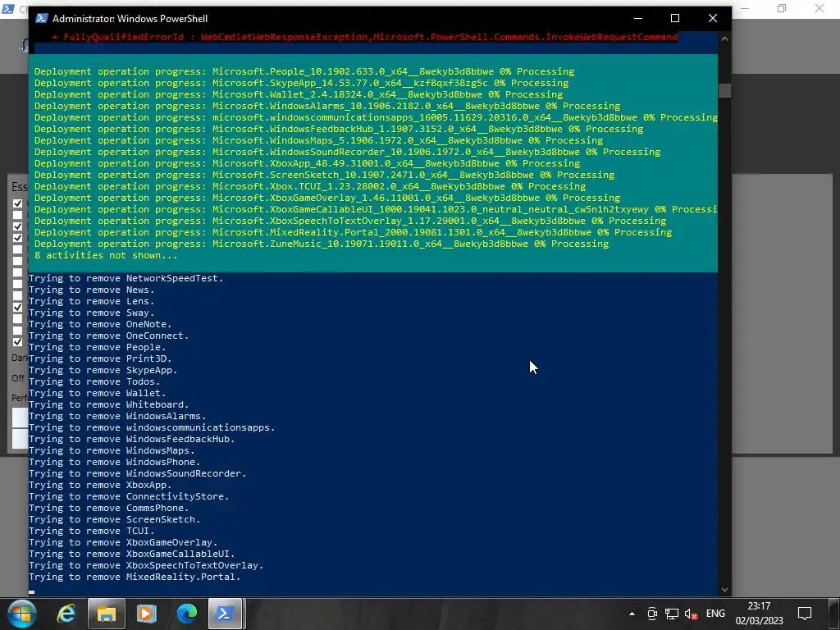Minimize the background window

745,8
